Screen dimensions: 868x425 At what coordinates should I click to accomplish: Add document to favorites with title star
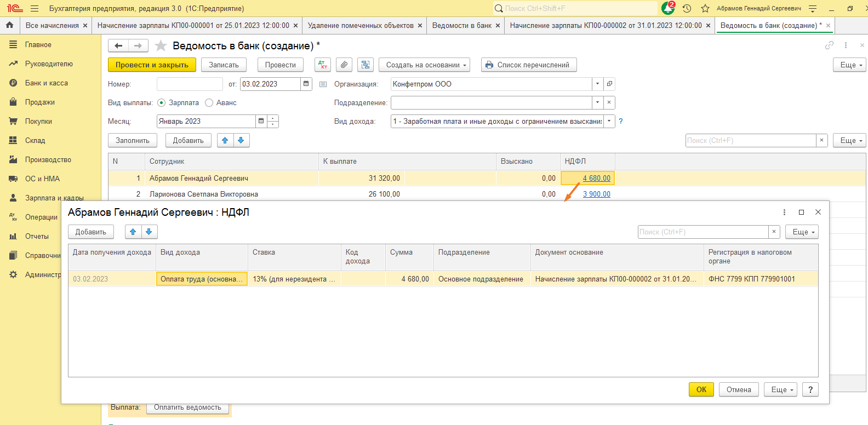point(161,45)
